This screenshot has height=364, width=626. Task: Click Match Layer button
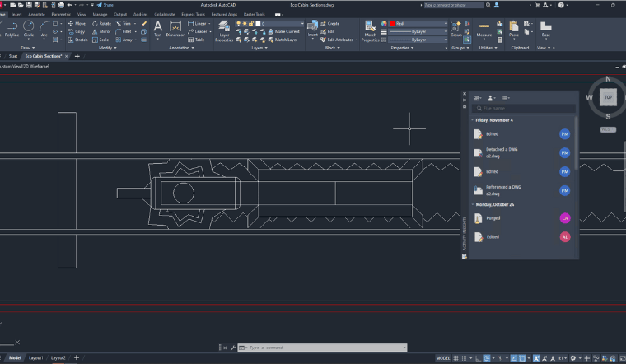click(x=283, y=40)
